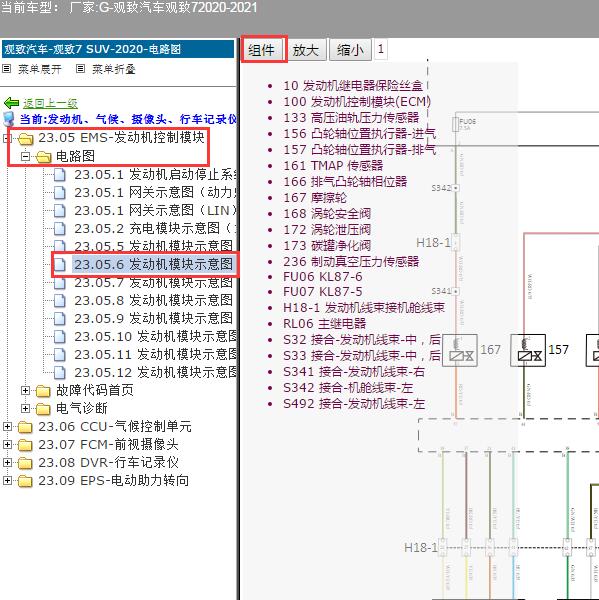599x600 pixels.
Task: Click page icon for 23.05.2 充电模块示意图
Action: tap(60, 228)
